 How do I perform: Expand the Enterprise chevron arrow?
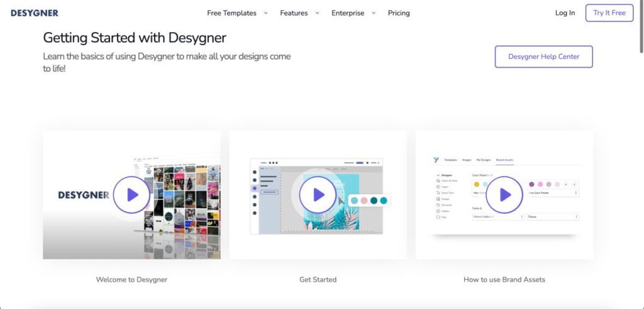pyautogui.click(x=374, y=13)
